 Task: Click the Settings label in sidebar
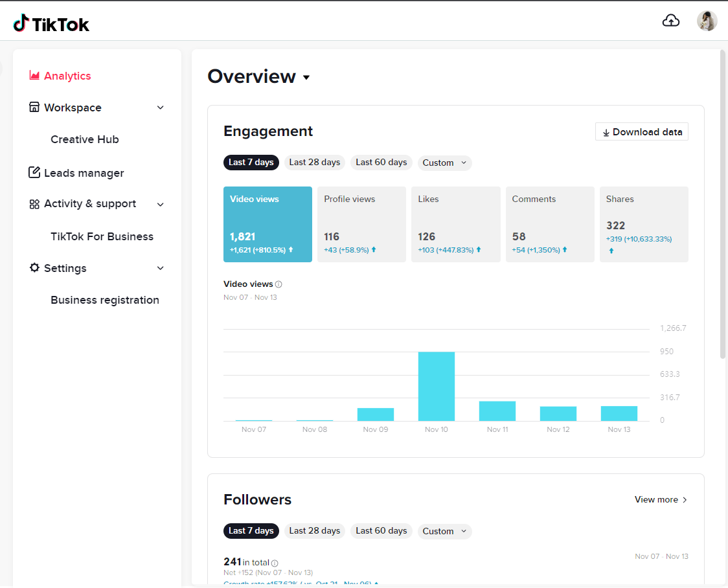tap(65, 268)
